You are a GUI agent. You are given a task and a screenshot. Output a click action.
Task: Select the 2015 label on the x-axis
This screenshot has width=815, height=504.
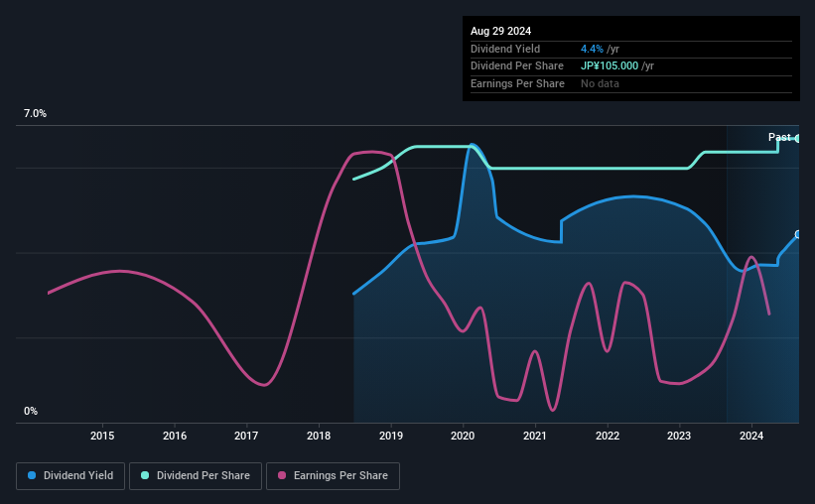(102, 436)
